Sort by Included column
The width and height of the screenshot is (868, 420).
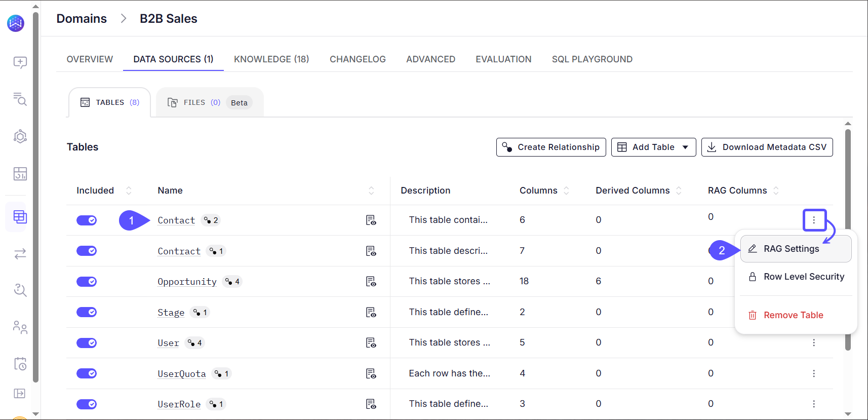129,190
